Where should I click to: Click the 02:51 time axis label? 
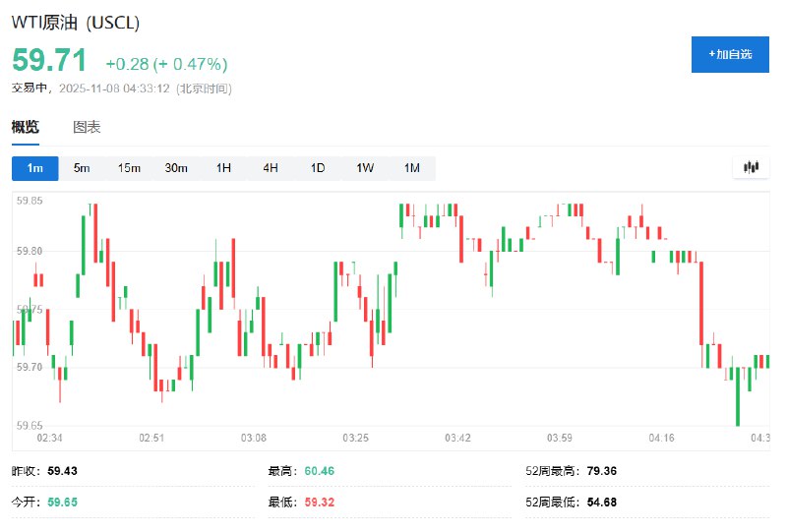point(151,438)
